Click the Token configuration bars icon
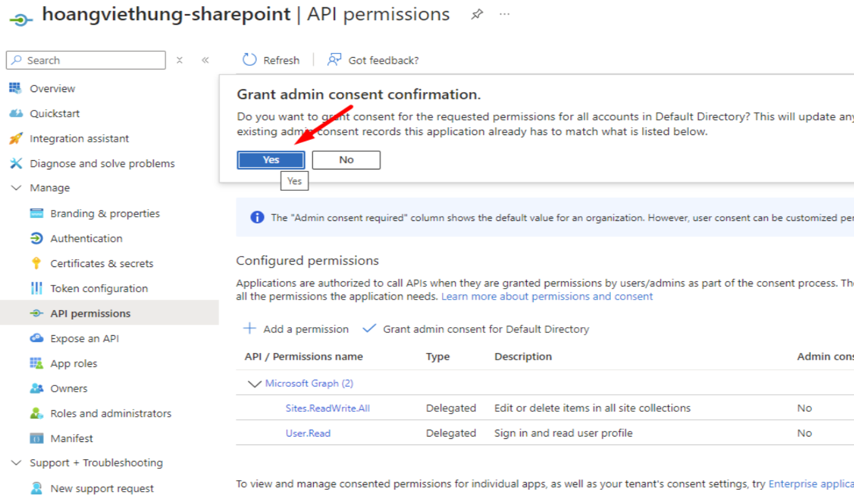The height and width of the screenshot is (504, 854). (x=37, y=288)
